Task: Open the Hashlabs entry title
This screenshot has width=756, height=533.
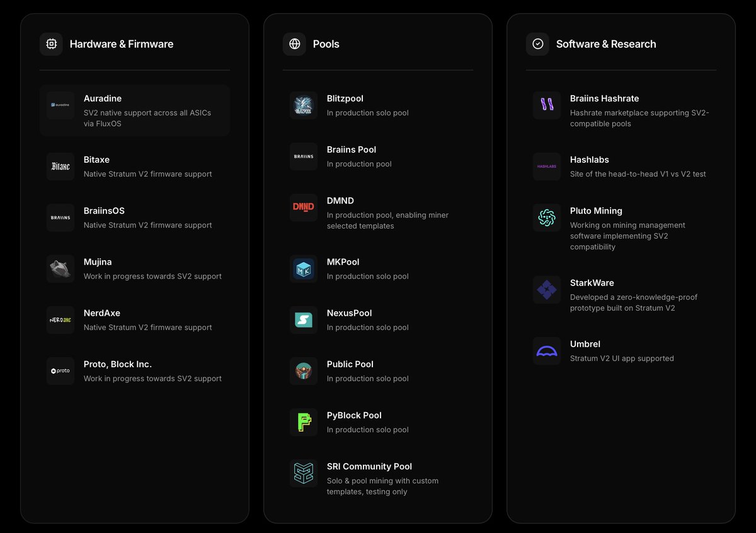Action: [590, 159]
